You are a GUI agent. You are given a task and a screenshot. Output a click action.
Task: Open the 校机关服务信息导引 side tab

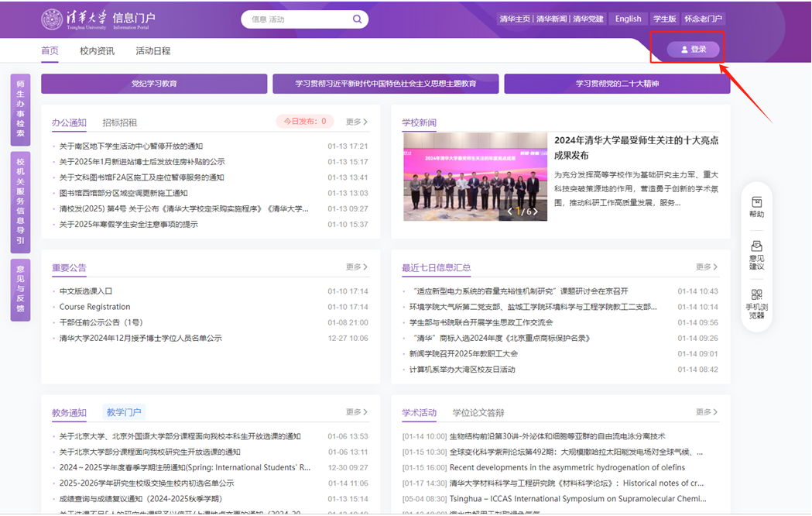coord(20,202)
